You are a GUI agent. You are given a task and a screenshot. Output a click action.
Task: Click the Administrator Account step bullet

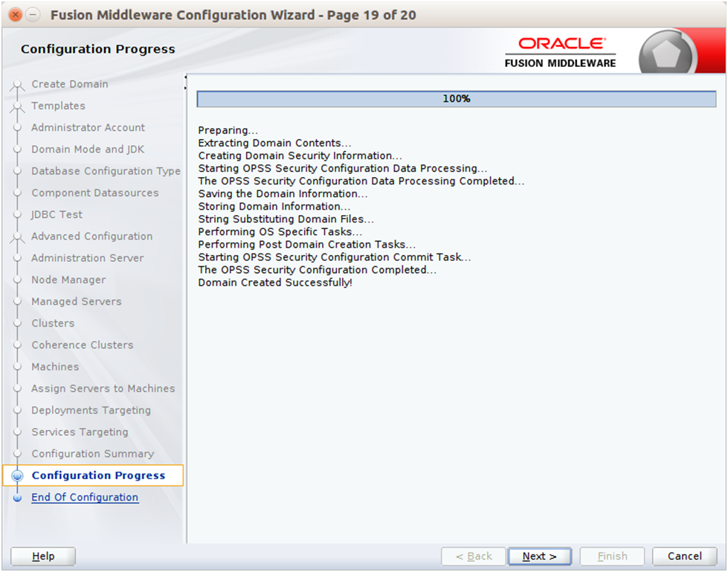(18, 128)
